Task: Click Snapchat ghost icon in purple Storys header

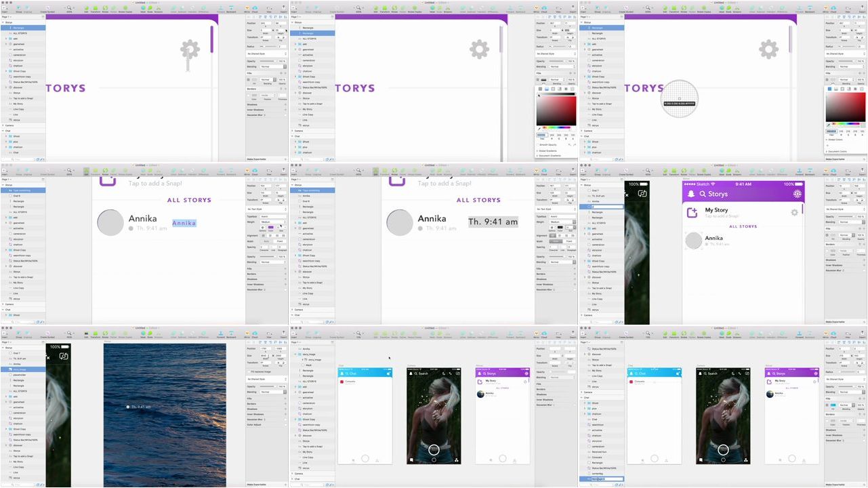Action: (x=691, y=194)
